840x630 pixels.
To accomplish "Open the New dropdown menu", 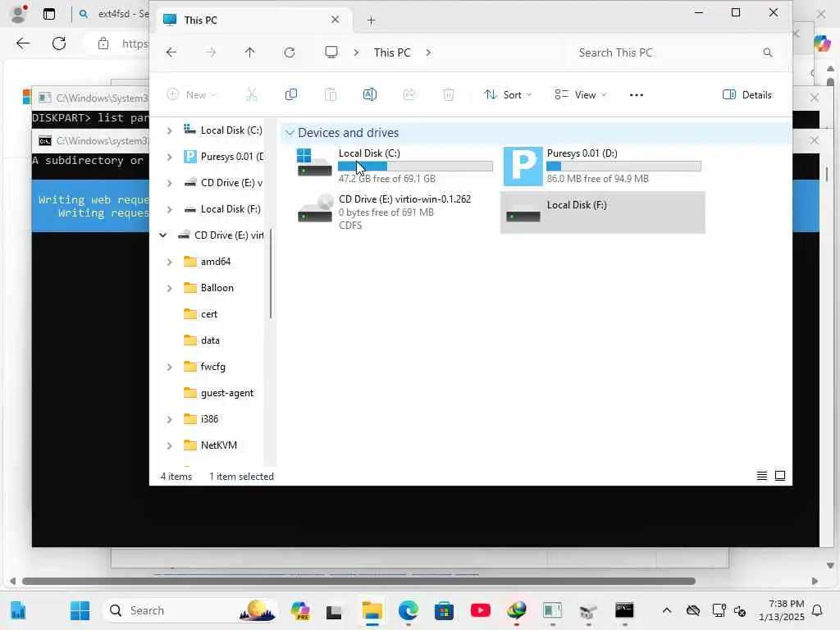I will coord(192,95).
